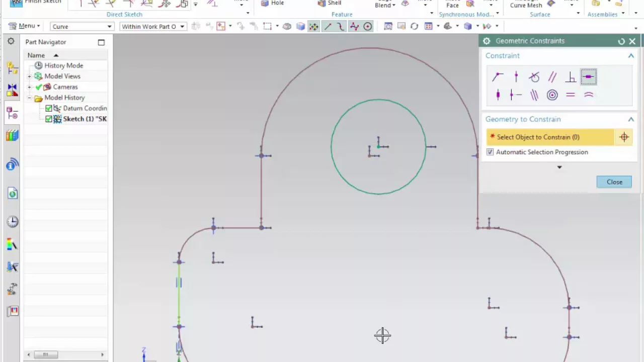644x362 pixels.
Task: Open the Assembly Navigator sidebar tab
Action: pos(12,68)
